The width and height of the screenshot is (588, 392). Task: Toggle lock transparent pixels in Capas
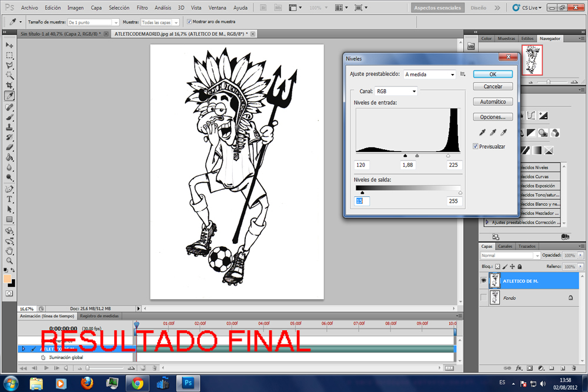pyautogui.click(x=497, y=266)
